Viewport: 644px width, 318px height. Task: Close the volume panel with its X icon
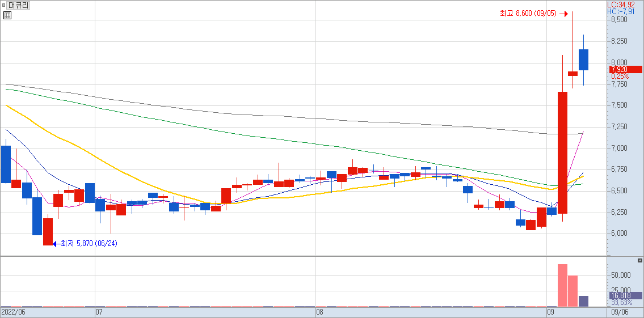click(x=640, y=260)
